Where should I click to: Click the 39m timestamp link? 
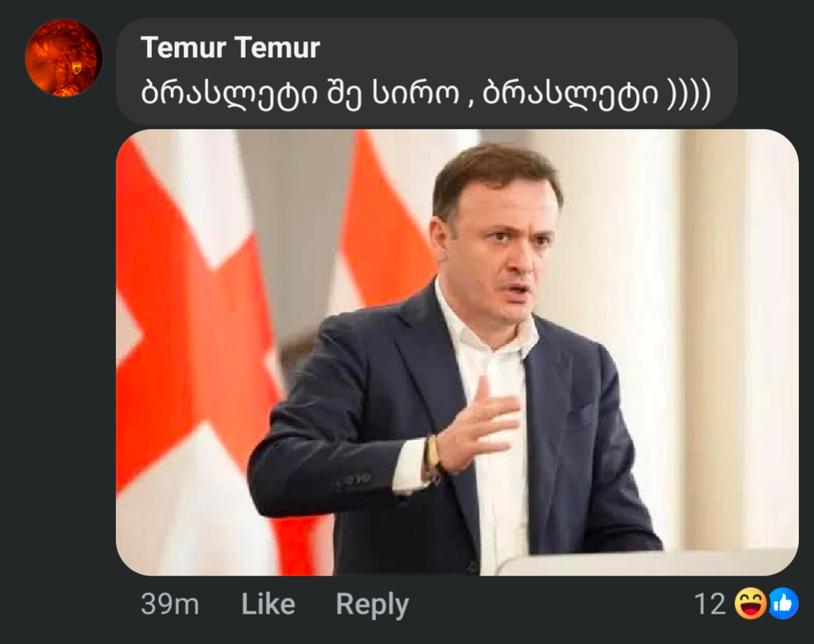[169, 604]
